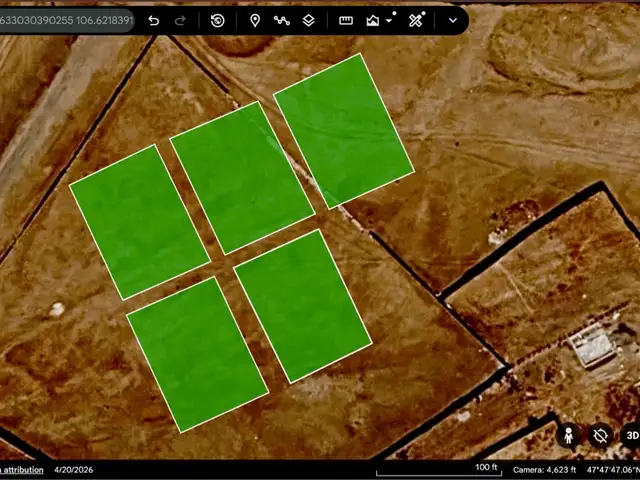Click the imagery date 4/20/2026

pos(73,470)
